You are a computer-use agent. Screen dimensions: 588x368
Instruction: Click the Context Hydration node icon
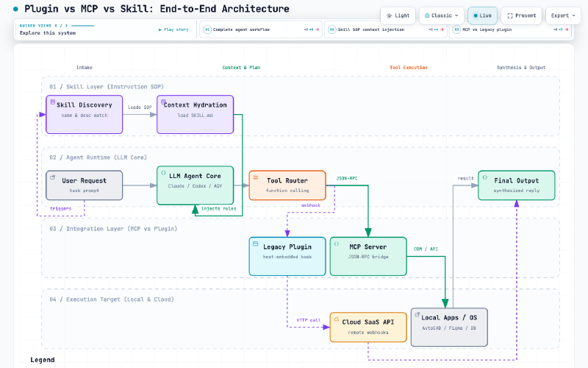coord(163,102)
